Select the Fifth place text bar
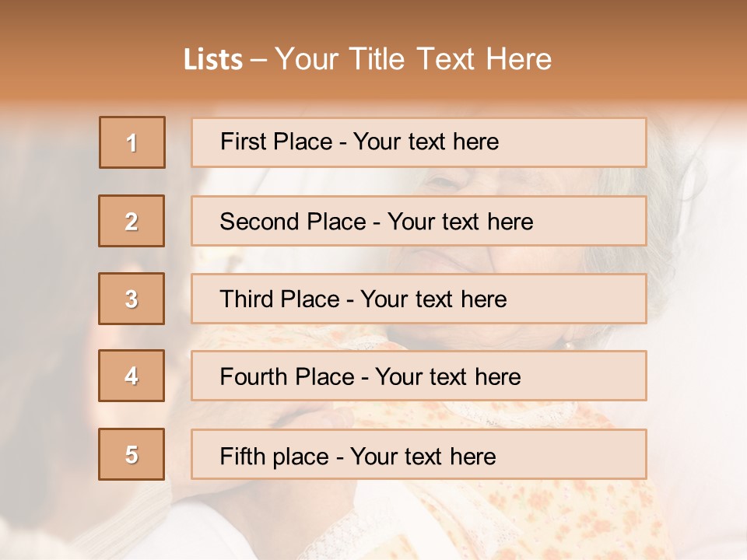 (419, 454)
